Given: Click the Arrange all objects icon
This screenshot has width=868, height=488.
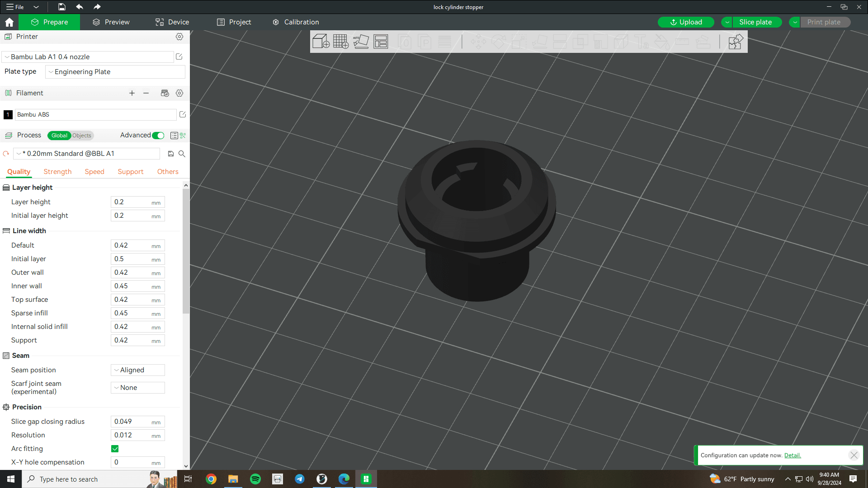Looking at the screenshot, I should [x=381, y=42].
